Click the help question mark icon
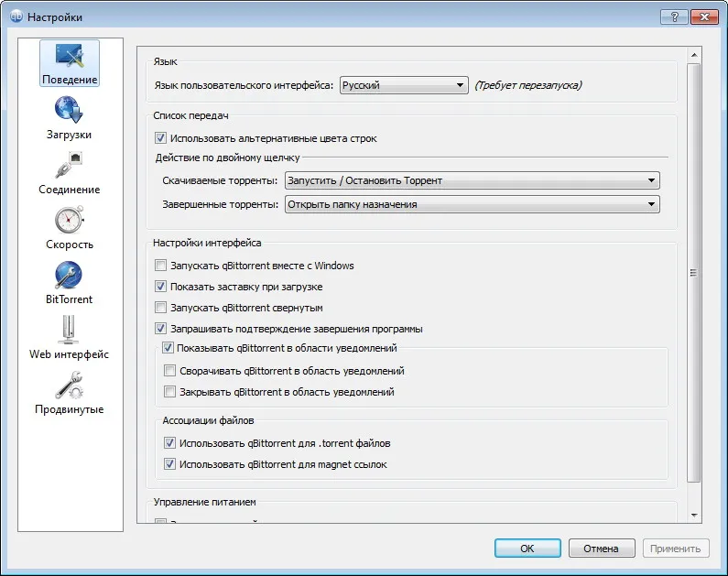728x576 pixels. tap(675, 17)
